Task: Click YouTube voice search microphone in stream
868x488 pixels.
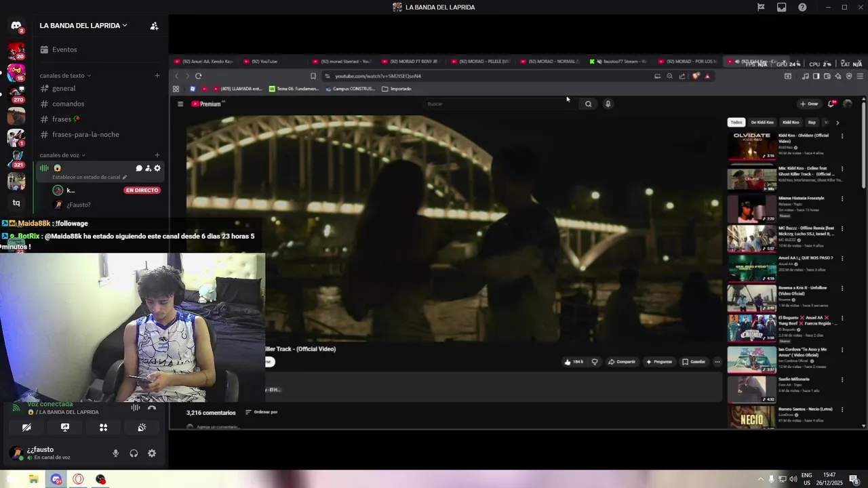Action: [x=608, y=104]
